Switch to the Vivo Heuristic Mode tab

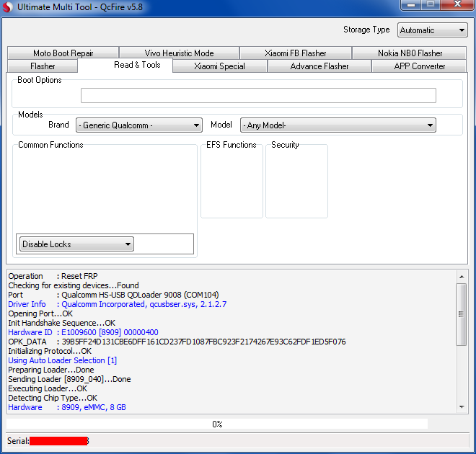pos(179,53)
